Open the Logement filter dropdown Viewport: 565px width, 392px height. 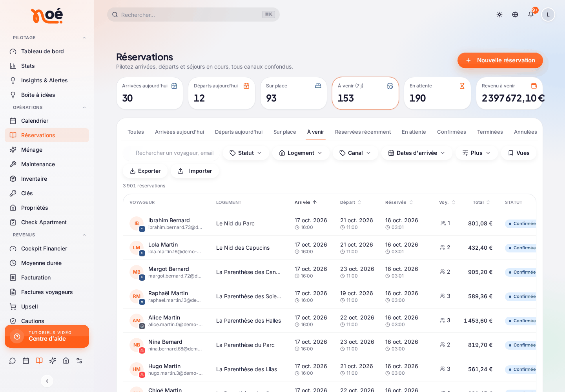(x=301, y=153)
